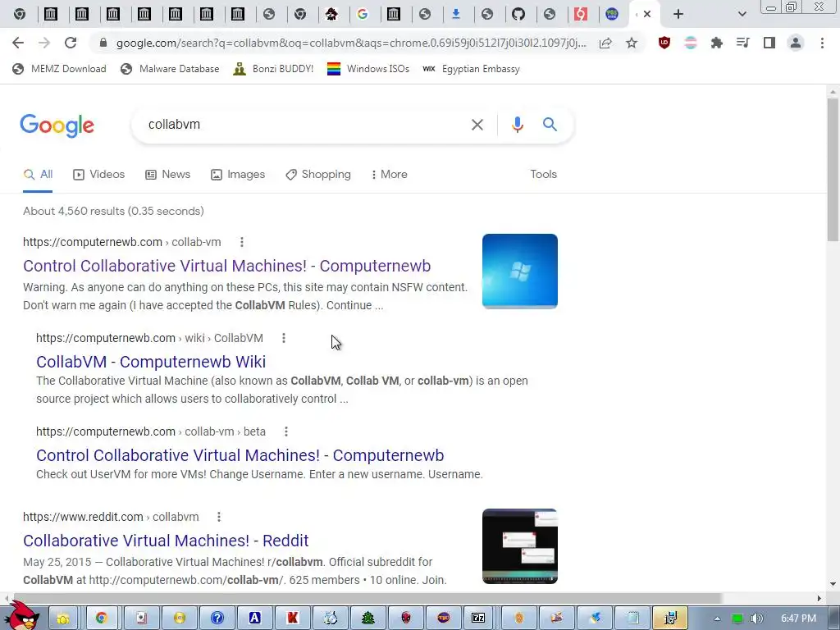The image size is (840, 630).
Task: Start voice search with the microphone
Action: click(517, 125)
